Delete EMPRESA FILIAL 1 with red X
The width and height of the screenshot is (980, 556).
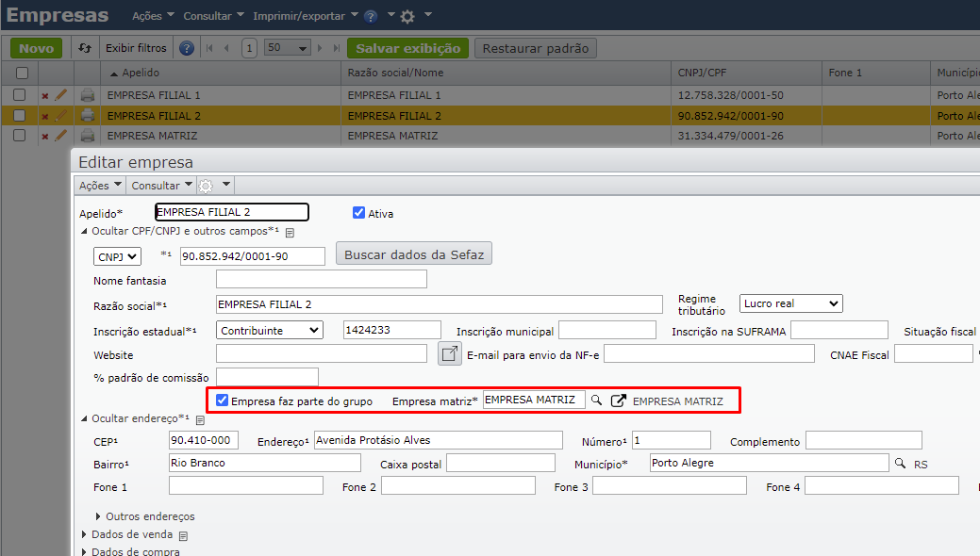click(x=45, y=95)
